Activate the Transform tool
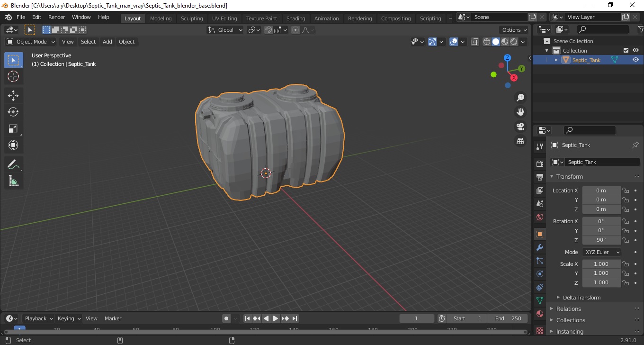The image size is (644, 345). 13,145
